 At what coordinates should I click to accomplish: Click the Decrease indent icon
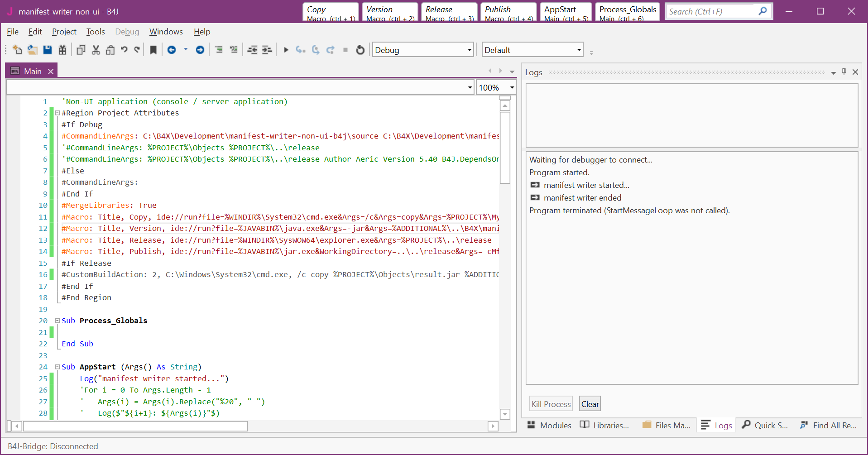pyautogui.click(x=252, y=50)
